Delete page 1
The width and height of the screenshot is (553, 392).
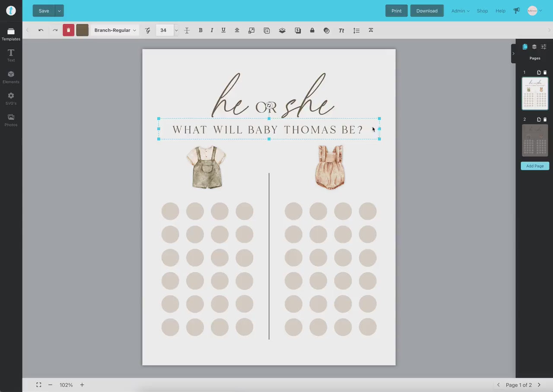[545, 73]
